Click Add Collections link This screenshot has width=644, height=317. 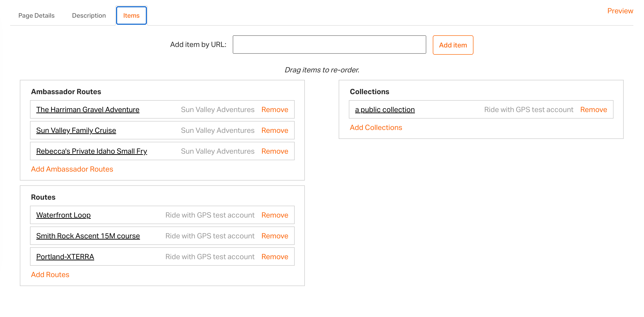click(375, 128)
